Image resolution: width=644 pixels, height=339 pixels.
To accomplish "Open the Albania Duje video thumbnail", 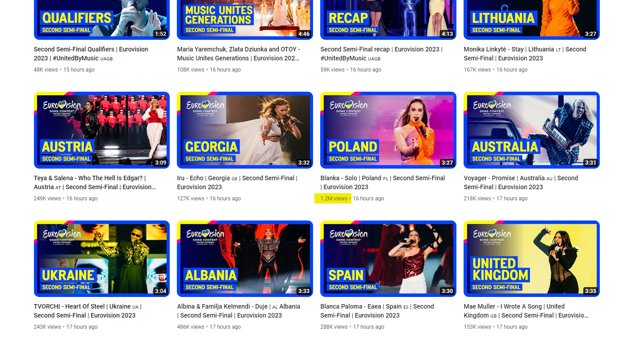I will [x=245, y=259].
